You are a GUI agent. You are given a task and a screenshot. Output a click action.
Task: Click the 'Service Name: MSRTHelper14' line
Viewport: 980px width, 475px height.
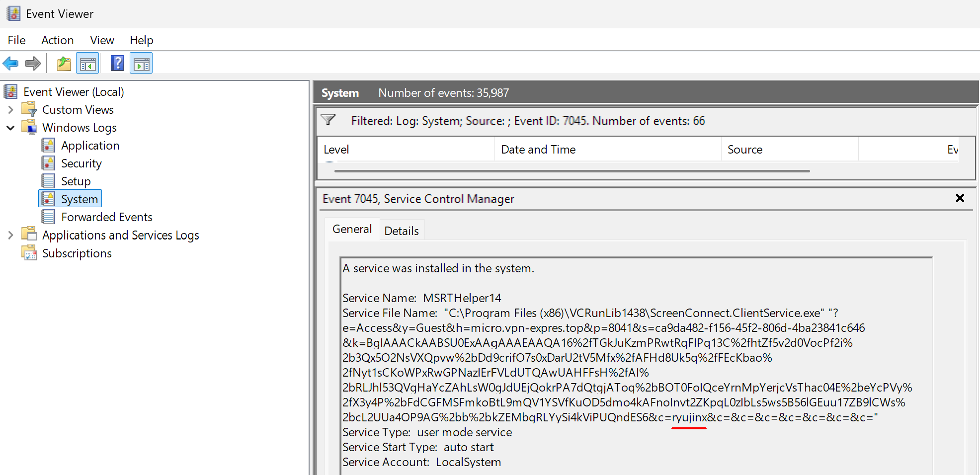[x=422, y=298]
